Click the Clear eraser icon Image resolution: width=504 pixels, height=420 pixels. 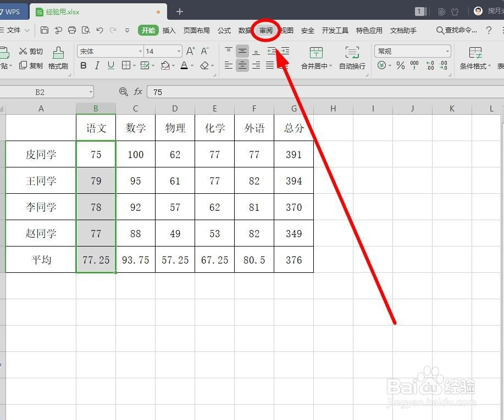click(x=204, y=65)
